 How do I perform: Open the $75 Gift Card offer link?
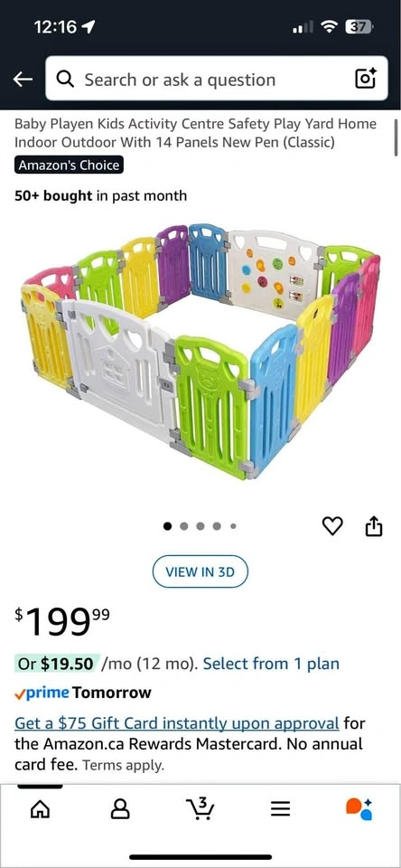pos(176,723)
